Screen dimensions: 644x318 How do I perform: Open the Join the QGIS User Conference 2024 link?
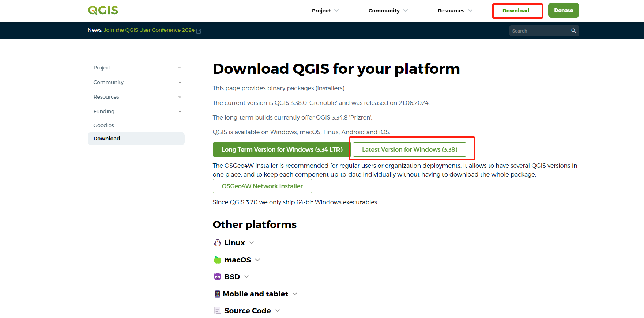tap(149, 30)
